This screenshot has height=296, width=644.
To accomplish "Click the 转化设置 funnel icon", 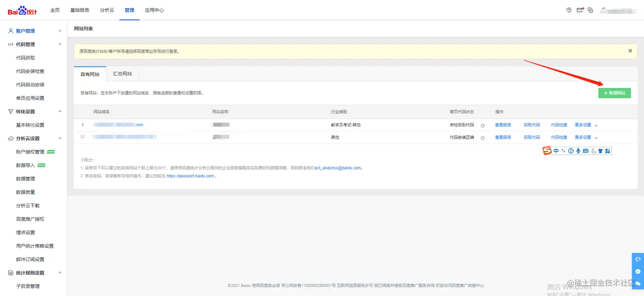I will [x=11, y=111].
